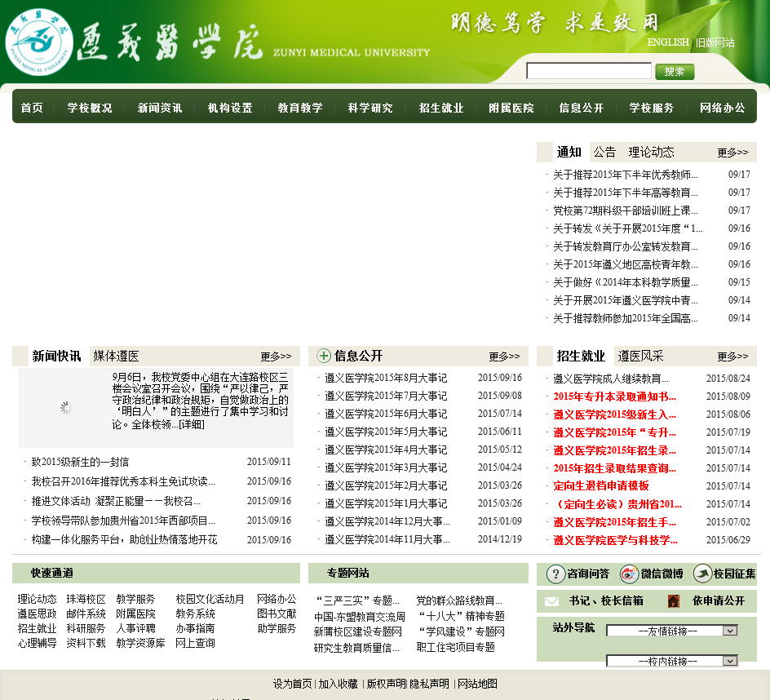Click 更多>> in the 信息公开 panel
770x700 pixels.
point(504,357)
